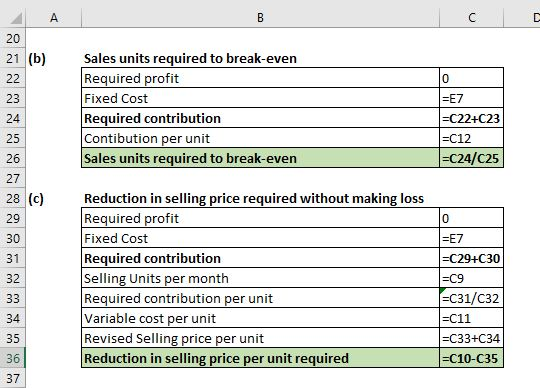Click the =C12 formula cell
Screen dimensions: 540x388
coord(471,138)
